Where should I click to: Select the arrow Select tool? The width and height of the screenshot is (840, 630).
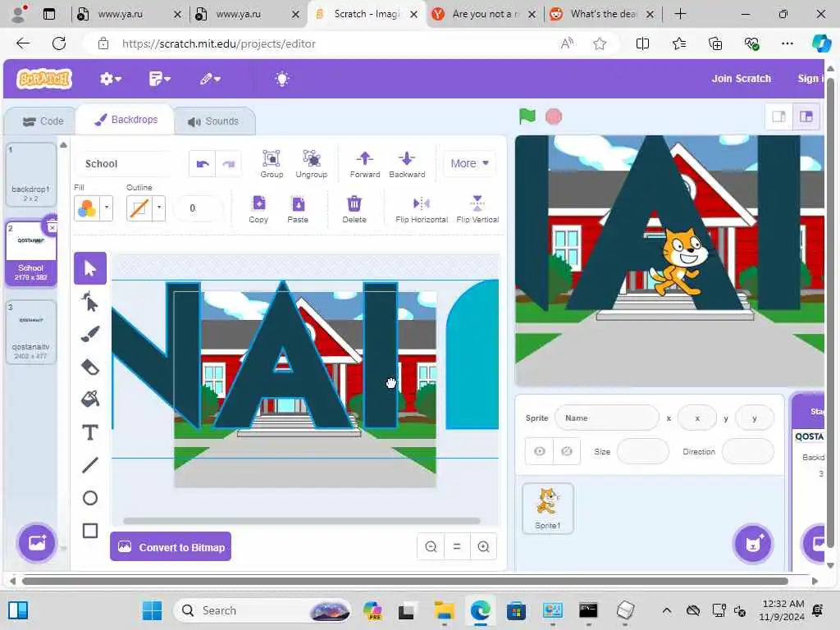tap(90, 268)
